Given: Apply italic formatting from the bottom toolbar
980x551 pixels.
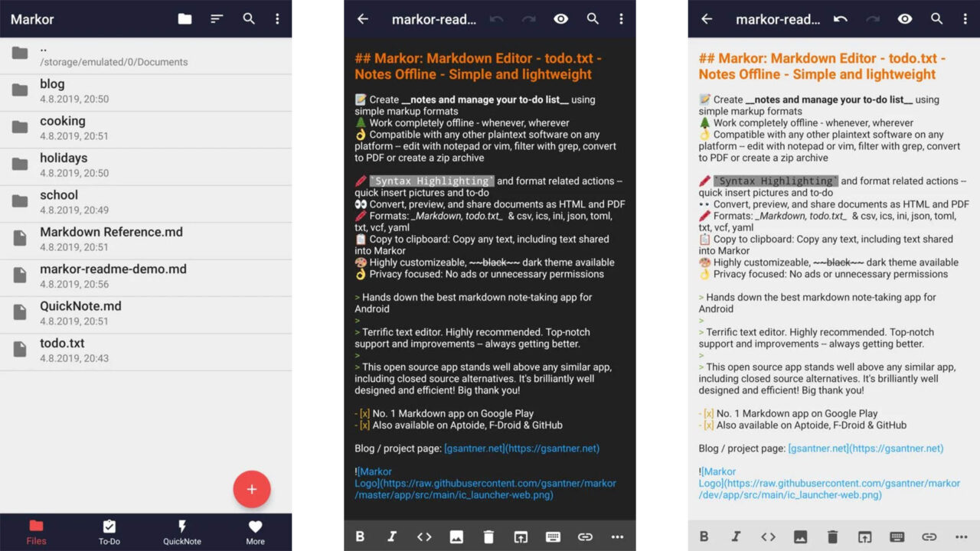Looking at the screenshot, I should pyautogui.click(x=392, y=536).
